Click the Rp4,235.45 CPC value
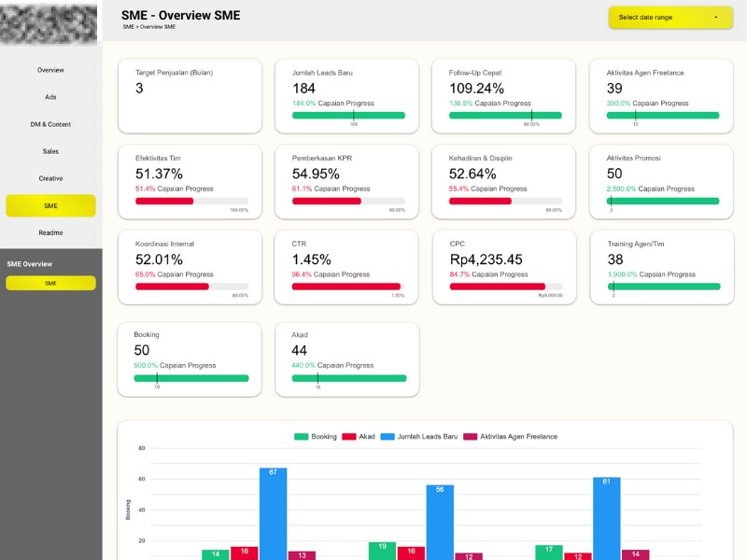The width and height of the screenshot is (747, 560). point(486,260)
